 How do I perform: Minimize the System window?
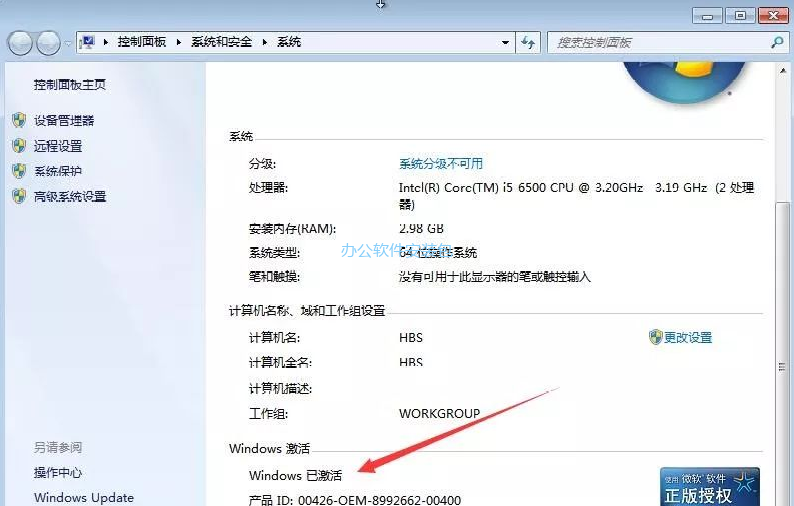click(x=707, y=16)
